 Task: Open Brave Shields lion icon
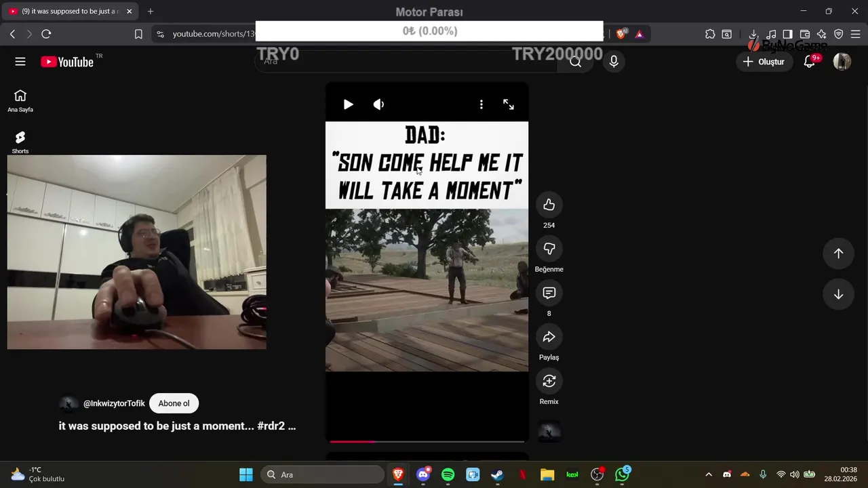(x=622, y=33)
